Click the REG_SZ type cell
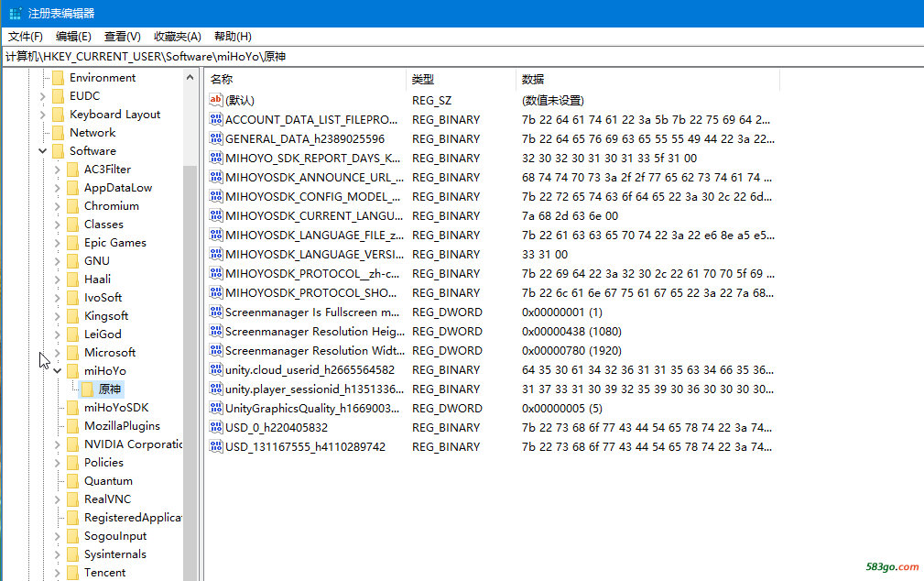This screenshot has width=924, height=581. (431, 100)
